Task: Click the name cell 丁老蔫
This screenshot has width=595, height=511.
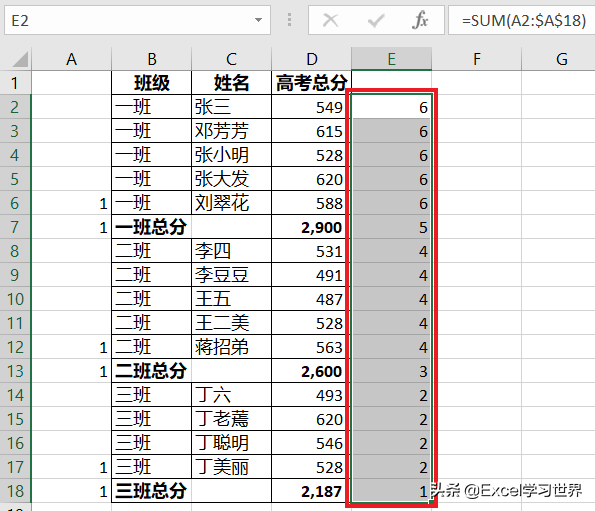Action: 231,419
